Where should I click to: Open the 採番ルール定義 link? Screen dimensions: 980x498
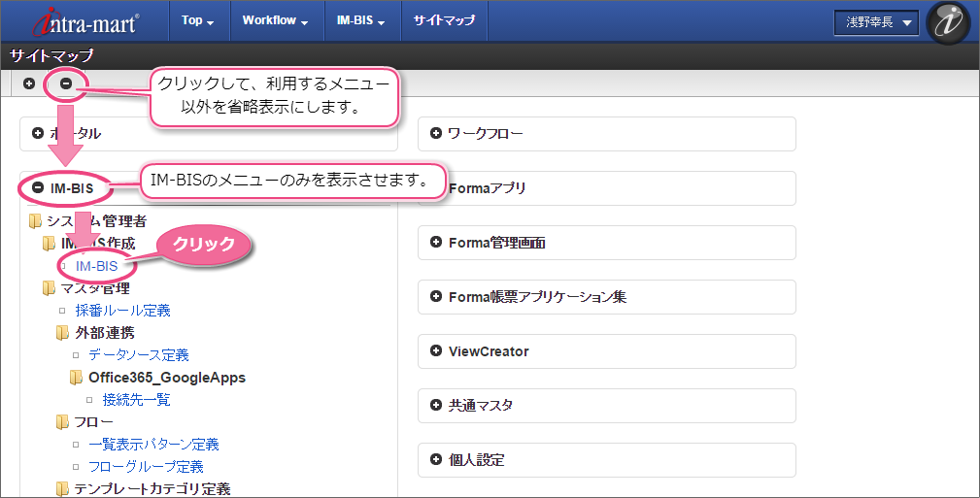coord(122,311)
